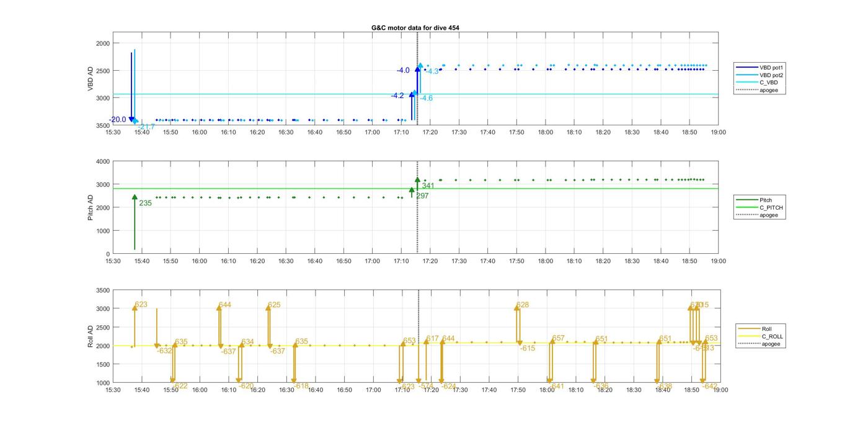868x430 pixels.
Task: Click the '-574' roll data label
Action: point(425,385)
